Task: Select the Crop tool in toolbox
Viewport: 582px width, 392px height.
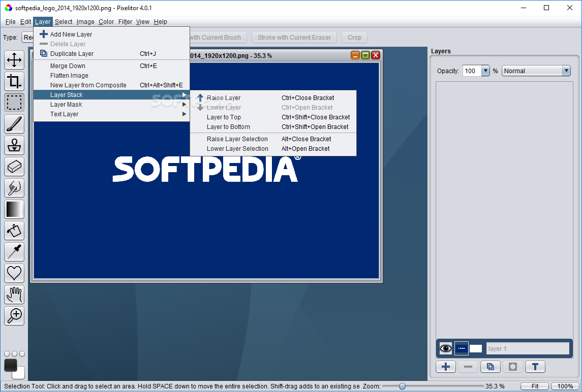Action: [14, 81]
